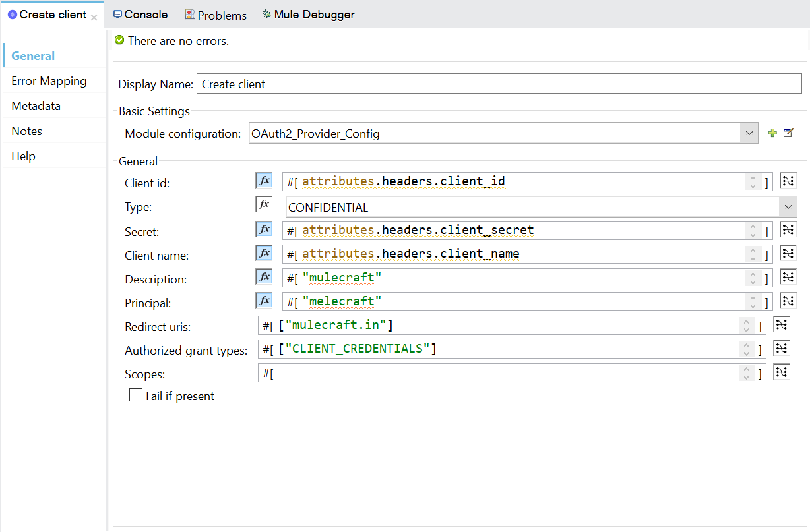The image size is (810, 532).
Task: Open the Problems tab
Action: tap(216, 15)
